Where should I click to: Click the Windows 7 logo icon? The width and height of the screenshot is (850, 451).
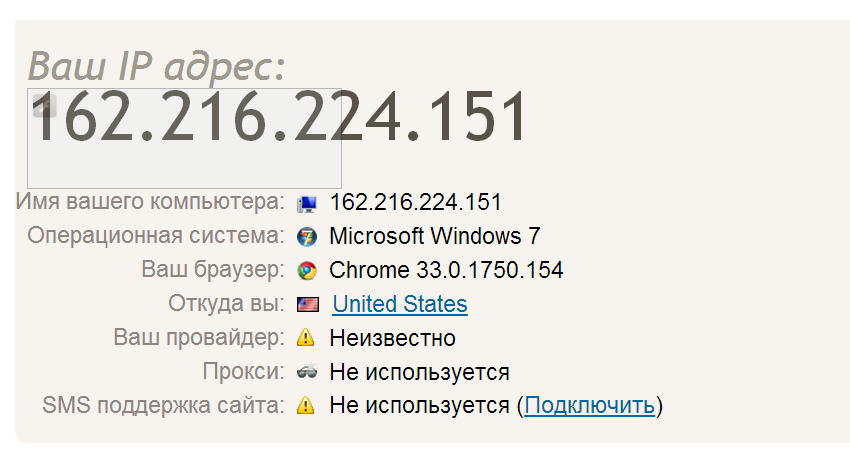coord(306,237)
